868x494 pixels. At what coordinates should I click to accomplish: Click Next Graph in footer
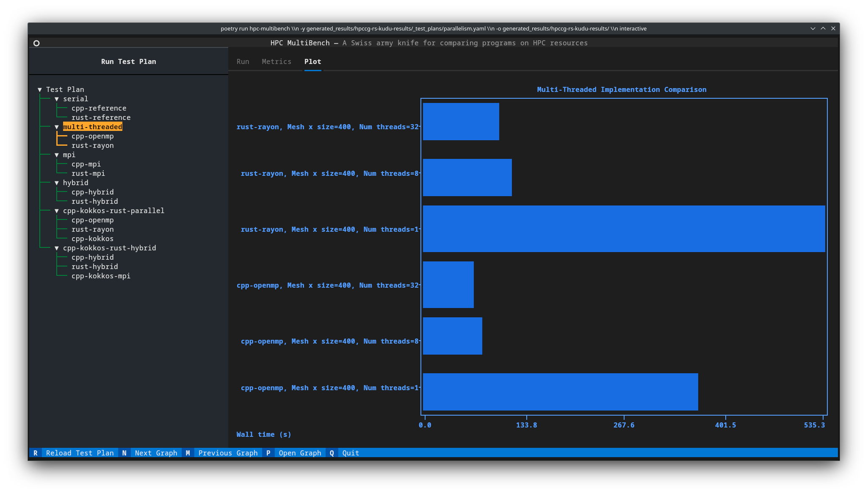(x=156, y=453)
